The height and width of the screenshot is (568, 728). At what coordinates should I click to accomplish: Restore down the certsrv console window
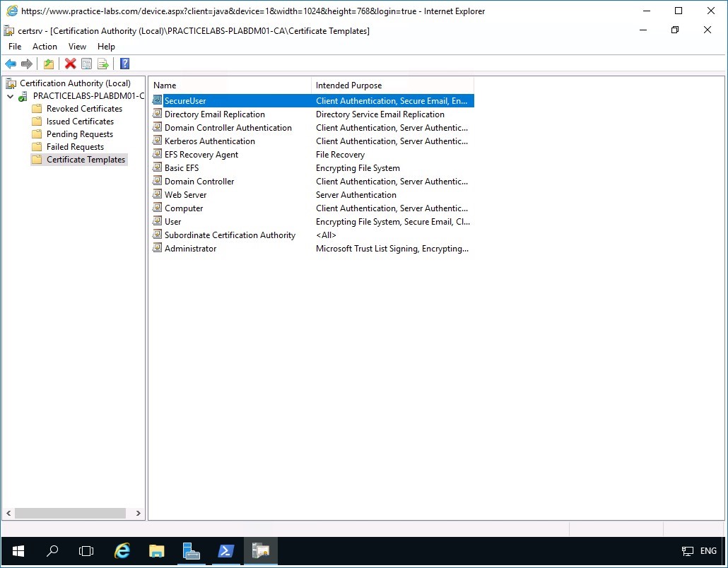pos(675,30)
